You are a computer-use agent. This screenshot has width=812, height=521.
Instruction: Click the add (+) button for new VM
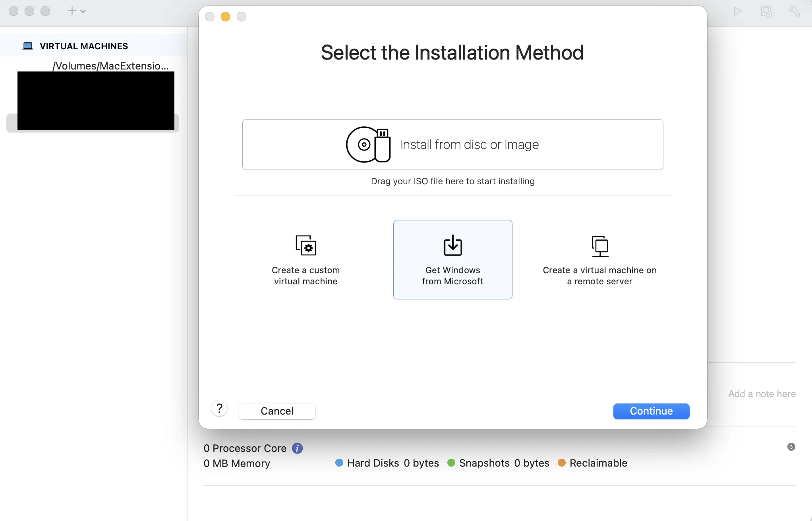72,11
